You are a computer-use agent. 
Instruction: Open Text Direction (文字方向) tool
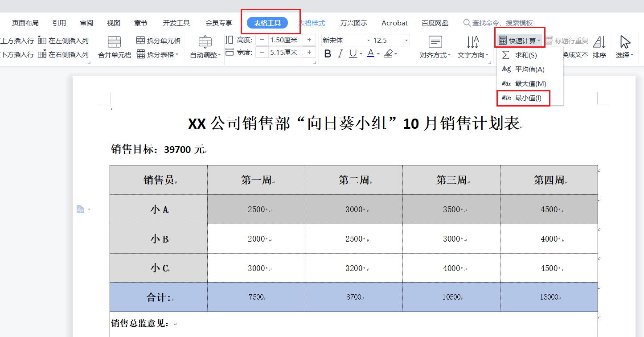[473, 43]
